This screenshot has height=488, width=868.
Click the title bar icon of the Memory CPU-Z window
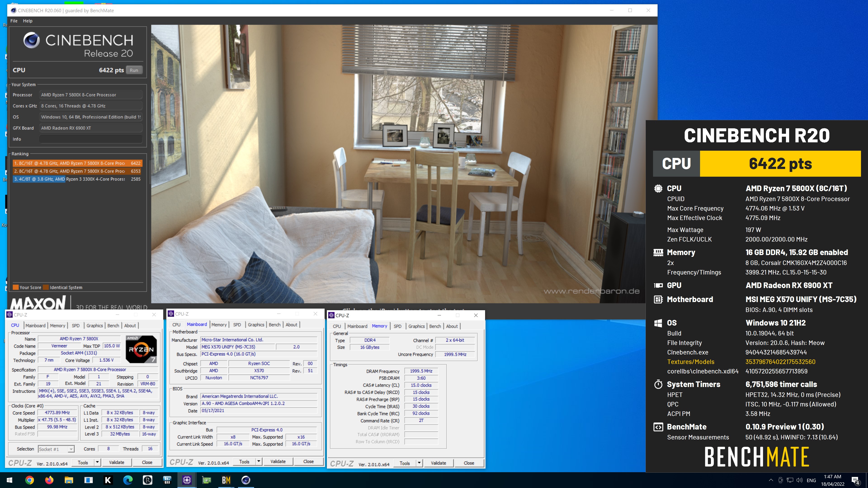click(331, 315)
